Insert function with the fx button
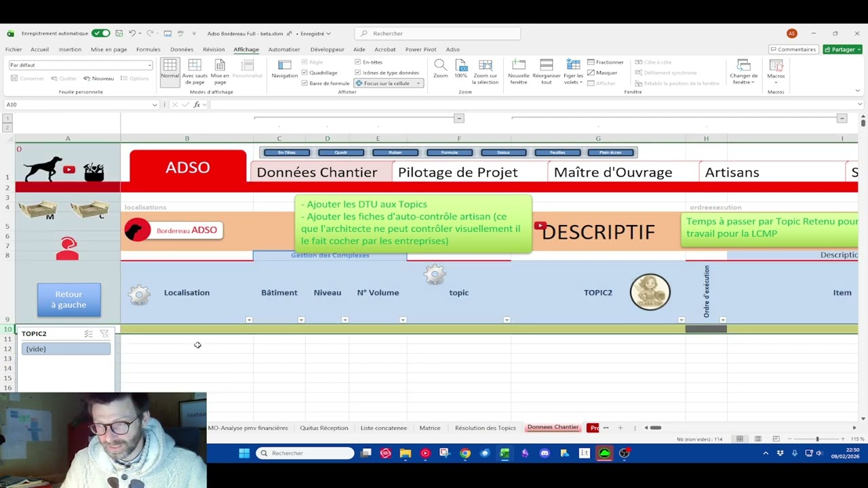 197,104
